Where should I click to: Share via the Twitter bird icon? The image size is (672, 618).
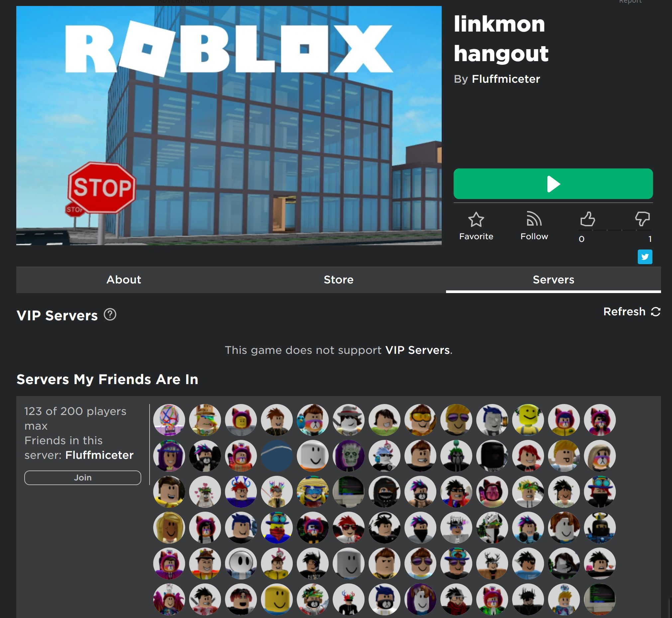click(x=645, y=257)
